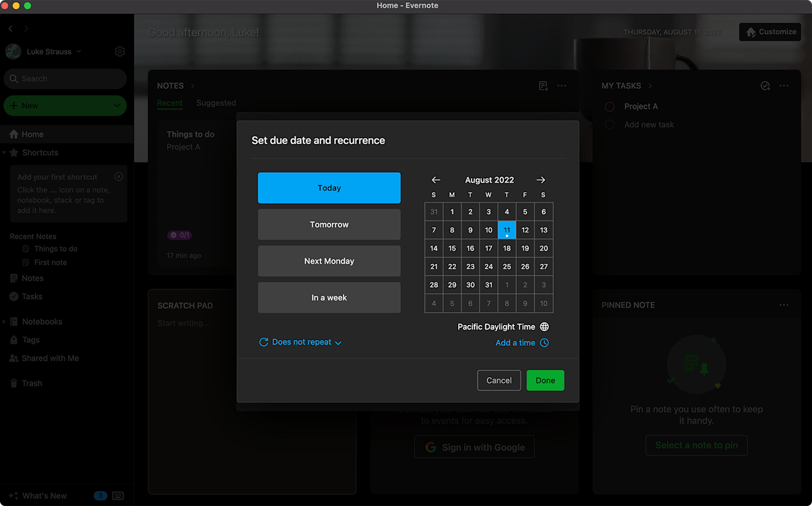Click the Search field
812x506 pixels.
[x=65, y=79]
